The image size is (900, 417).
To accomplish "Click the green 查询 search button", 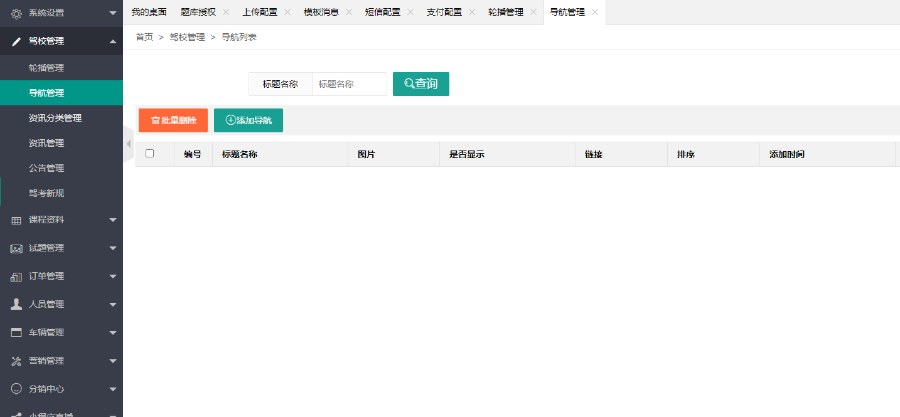I will coord(421,84).
